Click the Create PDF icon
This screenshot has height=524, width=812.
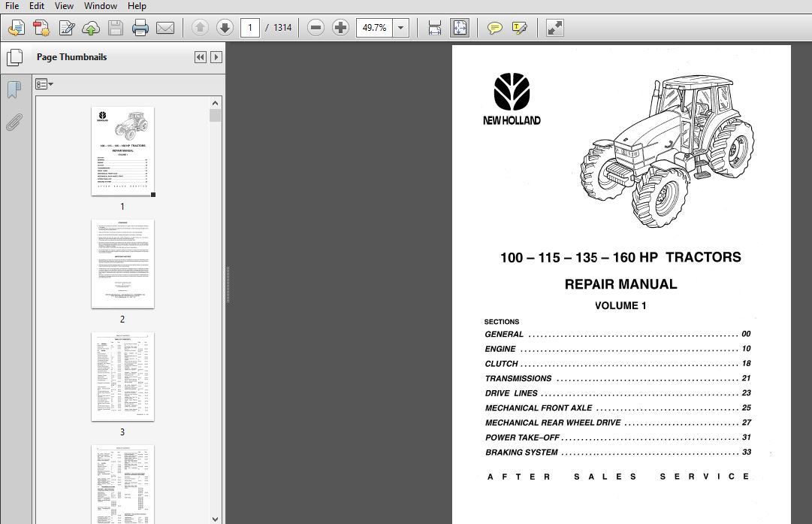[41, 28]
